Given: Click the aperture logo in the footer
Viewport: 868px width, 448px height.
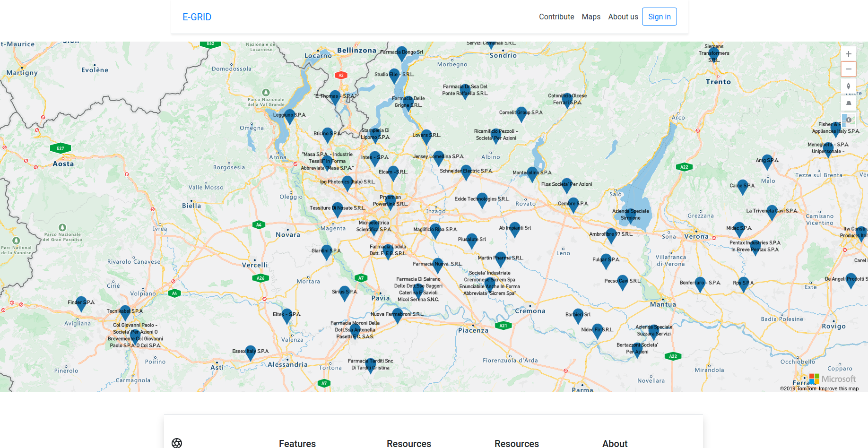Looking at the screenshot, I should coord(177,443).
